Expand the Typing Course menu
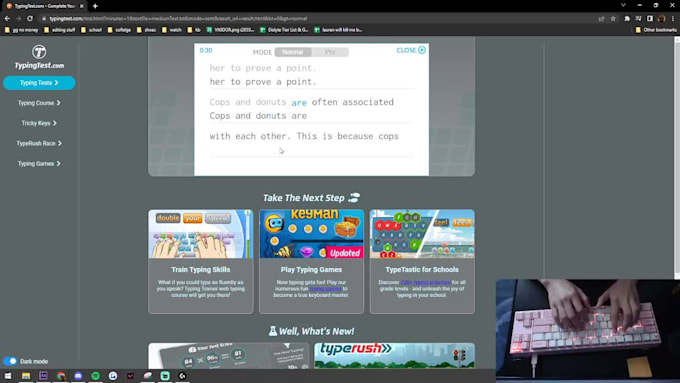This screenshot has width=680, height=383. (39, 103)
